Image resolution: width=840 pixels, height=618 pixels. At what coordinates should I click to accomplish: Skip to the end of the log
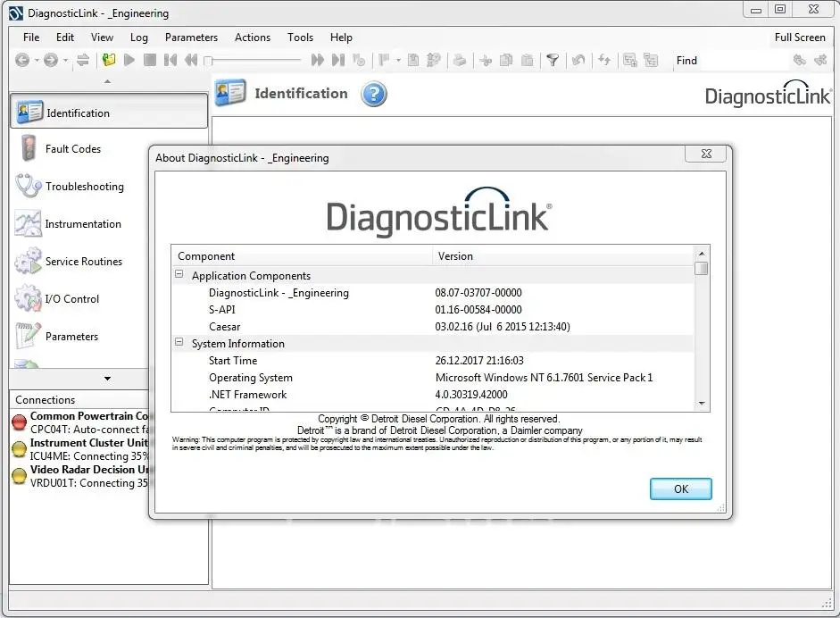tap(338, 60)
